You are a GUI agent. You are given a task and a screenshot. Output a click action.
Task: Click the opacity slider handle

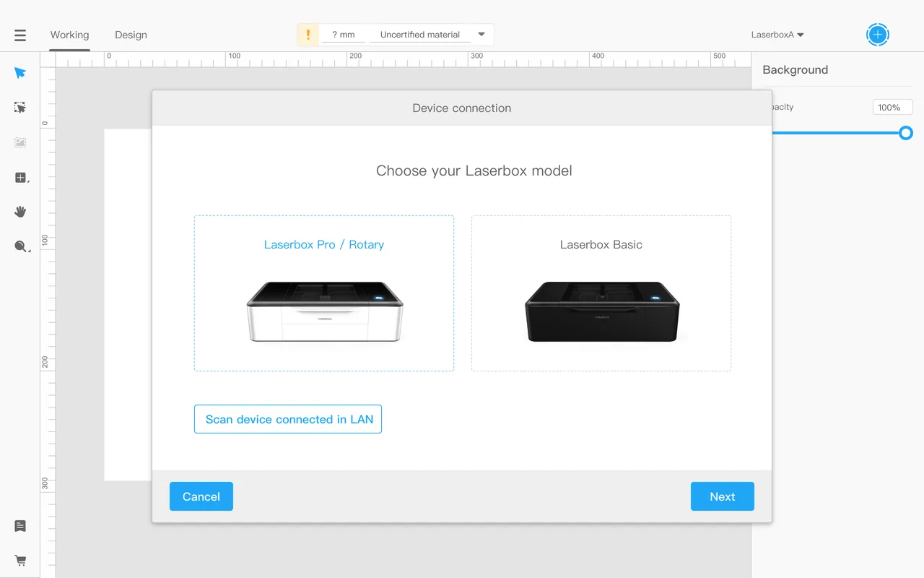tap(906, 133)
